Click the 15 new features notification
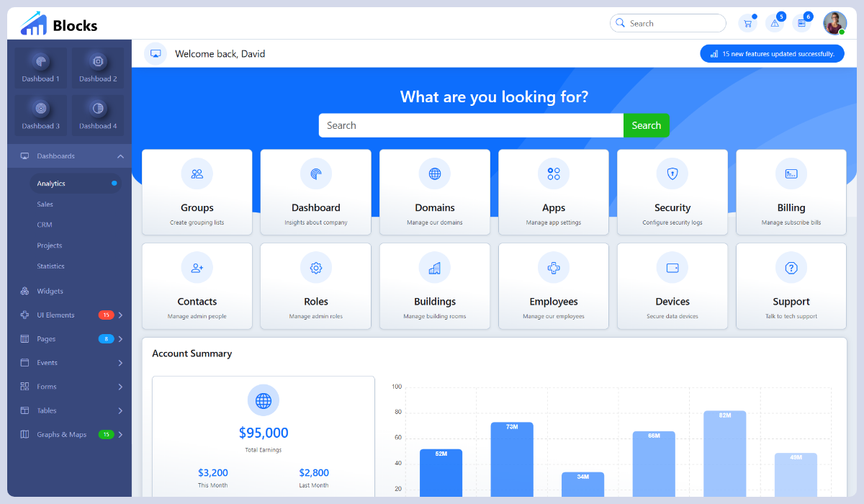The height and width of the screenshot is (504, 864). point(772,53)
